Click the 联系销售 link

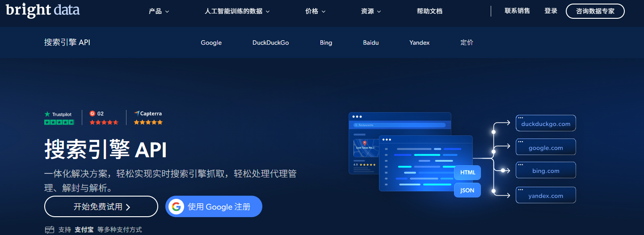517,11
